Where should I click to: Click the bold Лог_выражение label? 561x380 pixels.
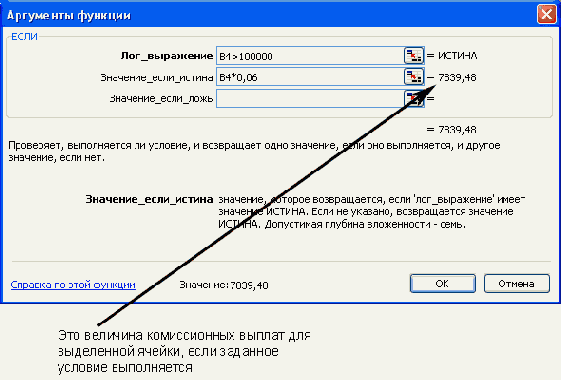click(x=167, y=56)
